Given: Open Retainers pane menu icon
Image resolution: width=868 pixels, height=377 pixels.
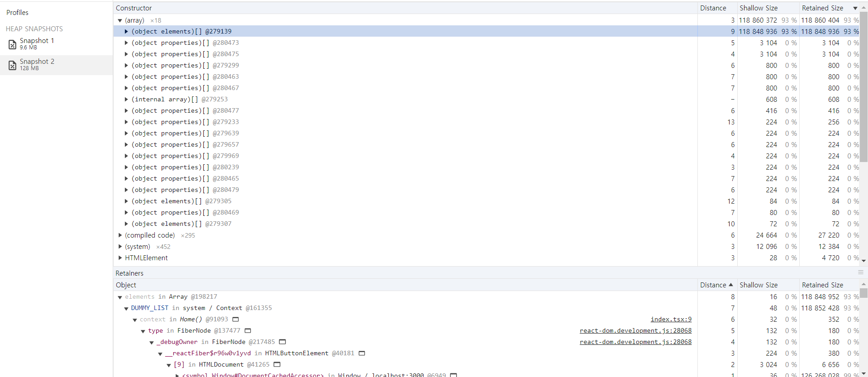Looking at the screenshot, I should (x=861, y=272).
